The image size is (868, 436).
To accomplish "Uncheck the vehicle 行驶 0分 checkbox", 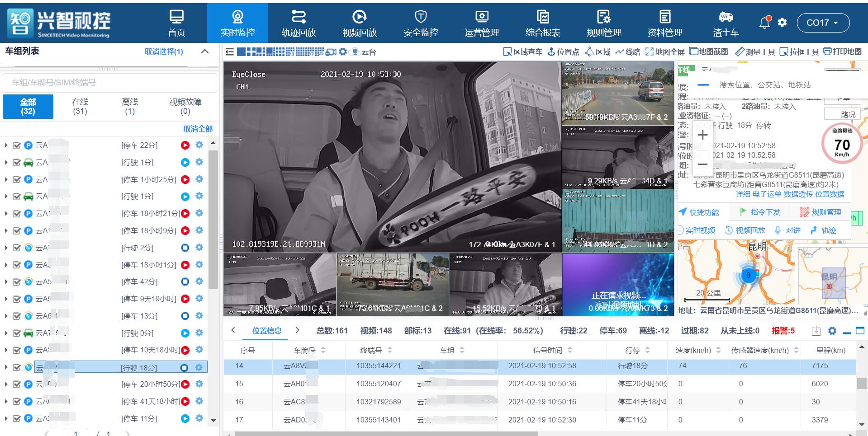I will click(17, 333).
